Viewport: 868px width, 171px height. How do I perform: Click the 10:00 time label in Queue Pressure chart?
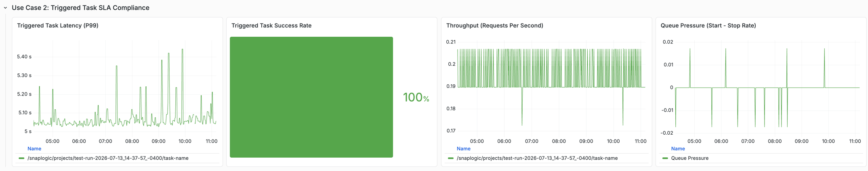coord(828,141)
